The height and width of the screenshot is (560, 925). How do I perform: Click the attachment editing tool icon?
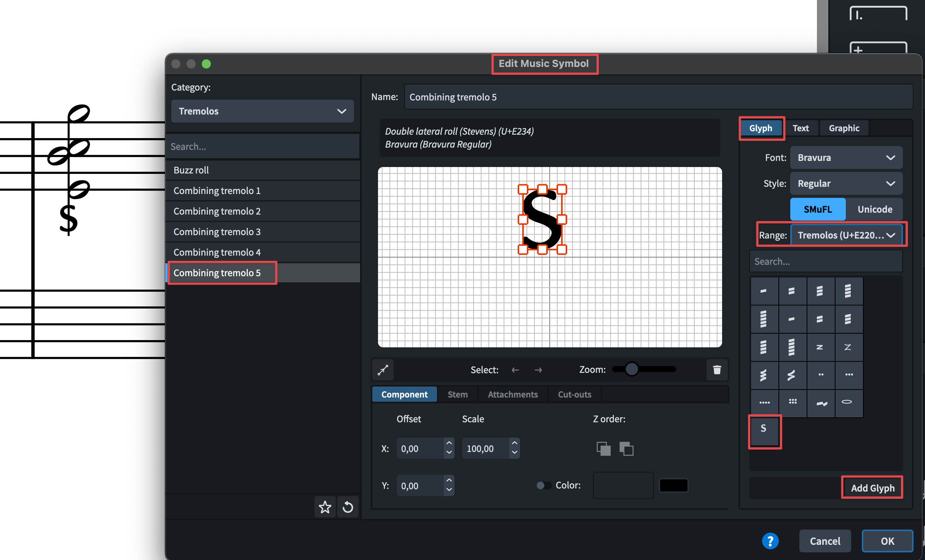(383, 370)
